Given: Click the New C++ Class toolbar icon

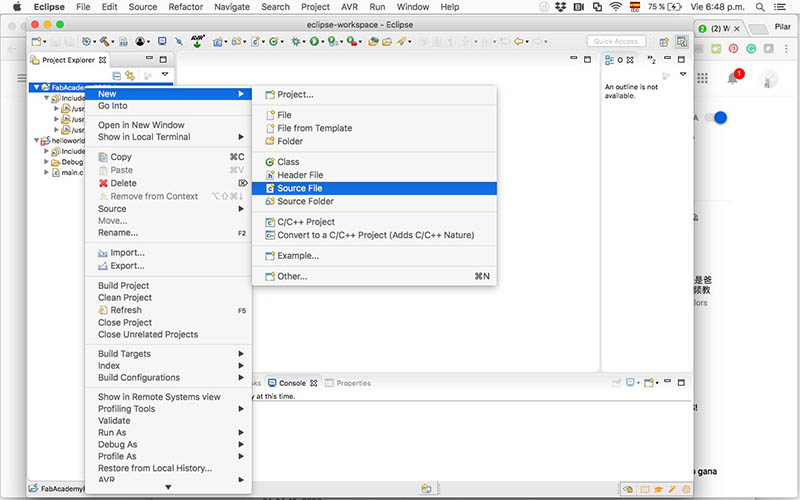Looking at the screenshot, I should pyautogui.click(x=273, y=41).
